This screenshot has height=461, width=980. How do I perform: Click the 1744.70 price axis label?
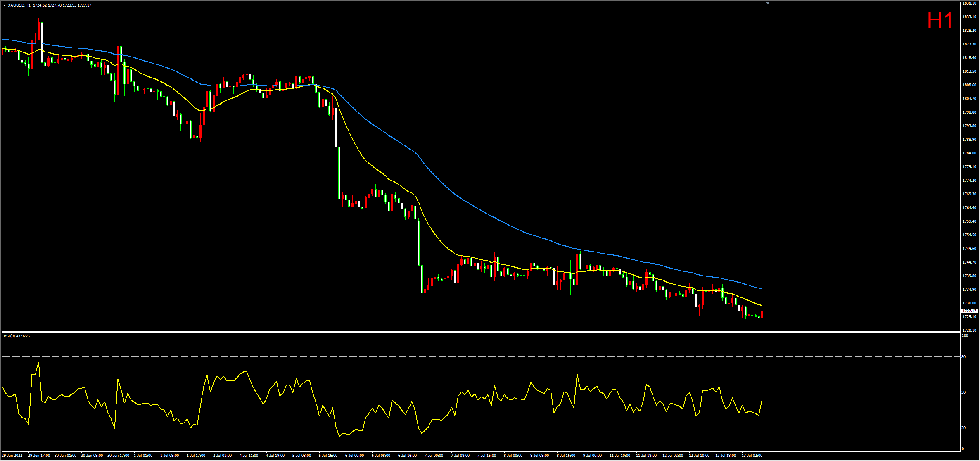tap(969, 262)
